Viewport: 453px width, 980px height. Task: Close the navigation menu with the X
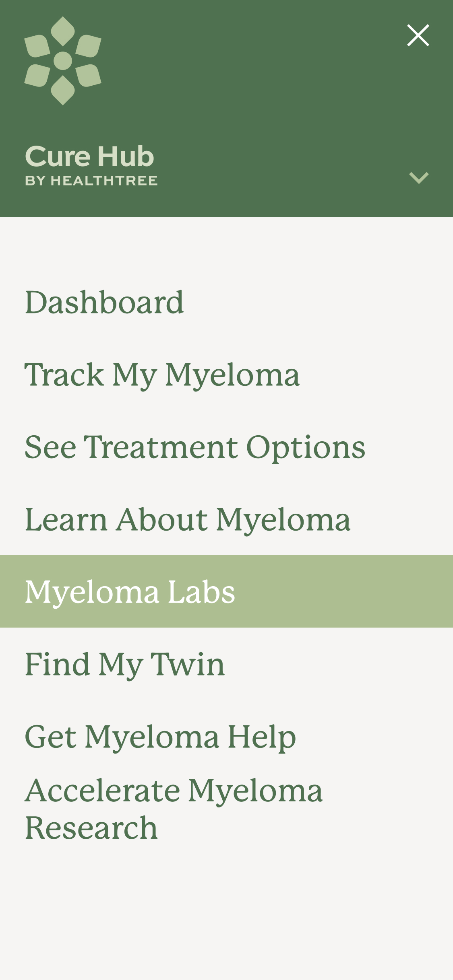[418, 35]
